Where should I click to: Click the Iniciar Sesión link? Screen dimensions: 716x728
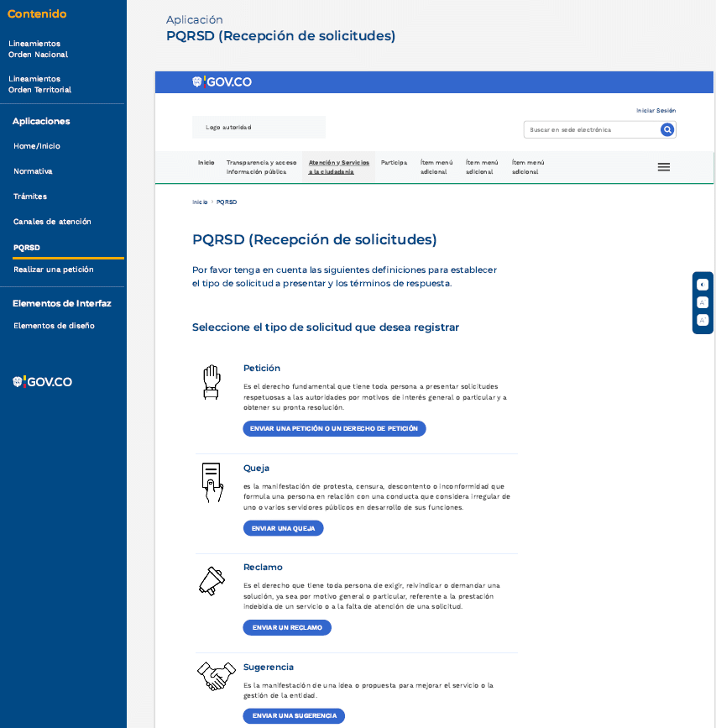(656, 110)
